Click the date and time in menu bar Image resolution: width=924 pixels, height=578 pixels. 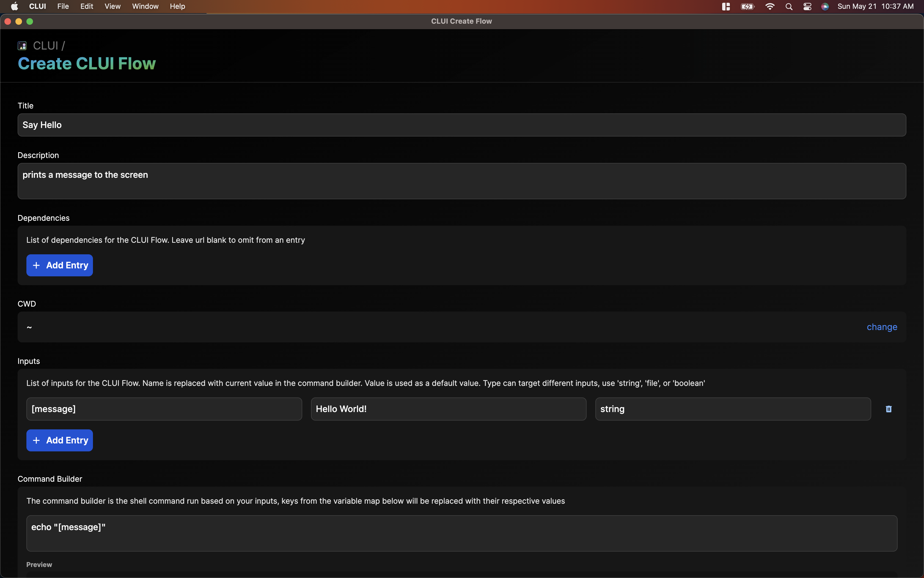tap(876, 7)
